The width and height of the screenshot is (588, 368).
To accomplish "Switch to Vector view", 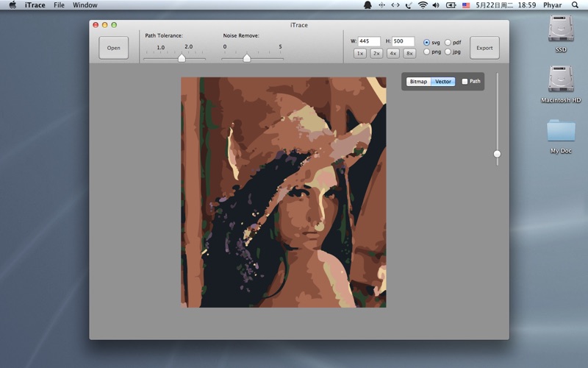I will pos(443,82).
